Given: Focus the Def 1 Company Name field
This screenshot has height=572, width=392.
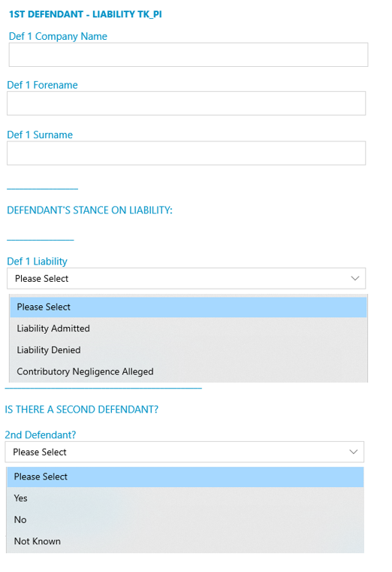Looking at the screenshot, I should [x=188, y=55].
